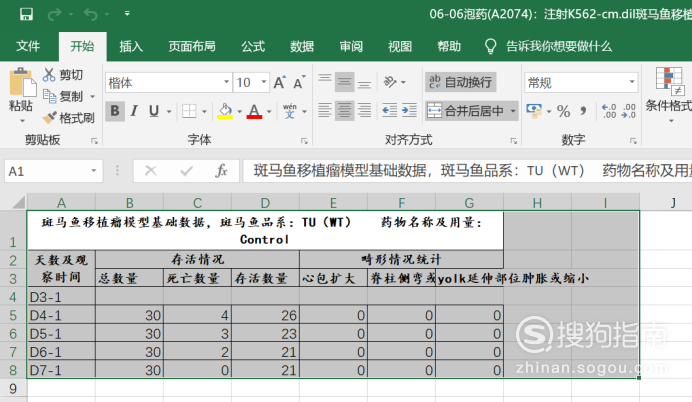Click the increase decimal icon
The image size is (692, 402).
(x=609, y=111)
